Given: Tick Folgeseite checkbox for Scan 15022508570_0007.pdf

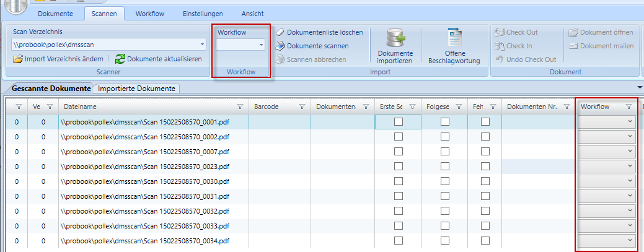Looking at the screenshot, I should pos(445,152).
